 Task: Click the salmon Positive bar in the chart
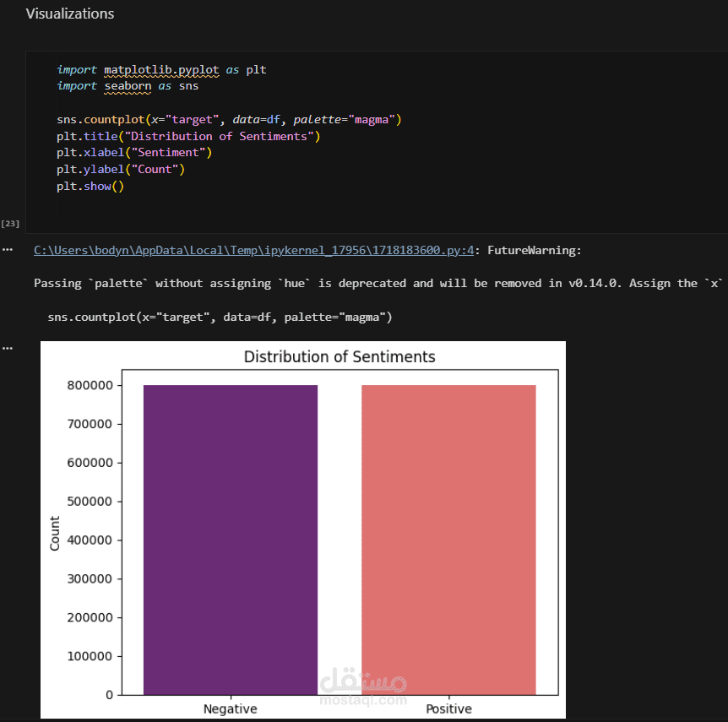448,540
